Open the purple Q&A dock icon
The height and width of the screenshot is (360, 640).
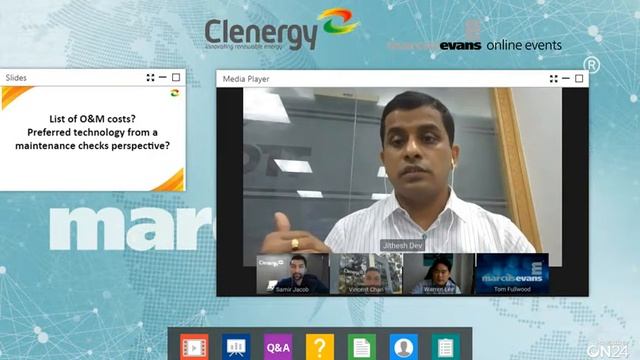click(x=278, y=347)
